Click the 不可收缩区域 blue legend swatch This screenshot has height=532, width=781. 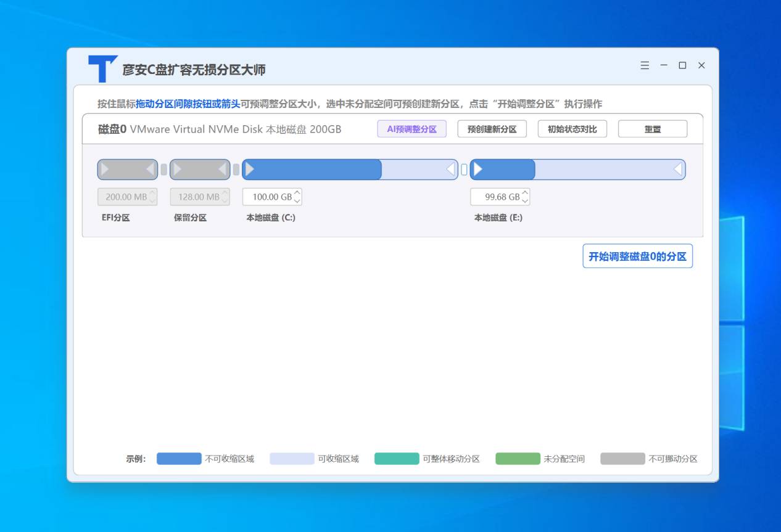coord(179,459)
